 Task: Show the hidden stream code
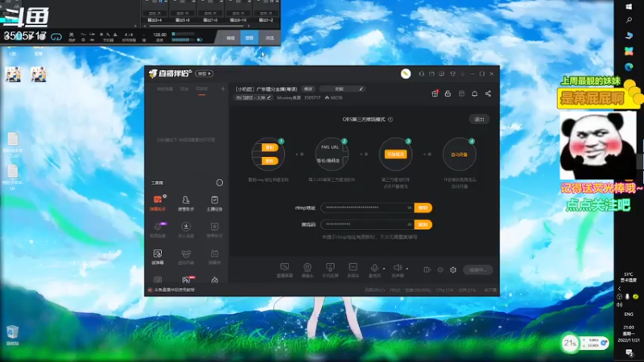(x=410, y=224)
